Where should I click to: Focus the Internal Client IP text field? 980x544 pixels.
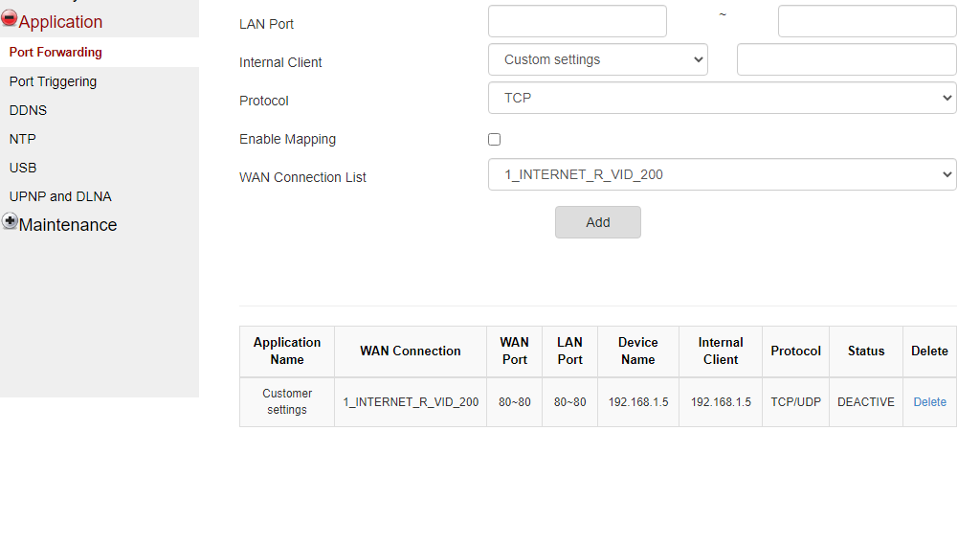pos(846,59)
